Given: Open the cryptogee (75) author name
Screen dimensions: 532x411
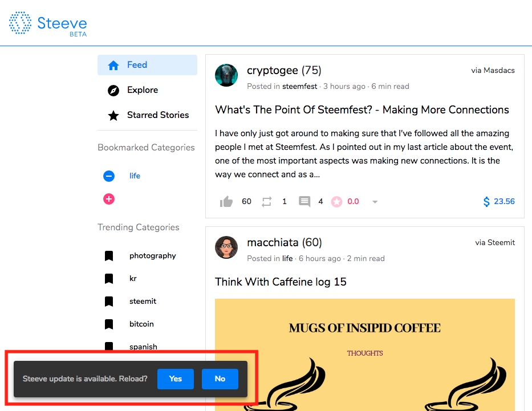Looking at the screenshot, I should pyautogui.click(x=284, y=70).
